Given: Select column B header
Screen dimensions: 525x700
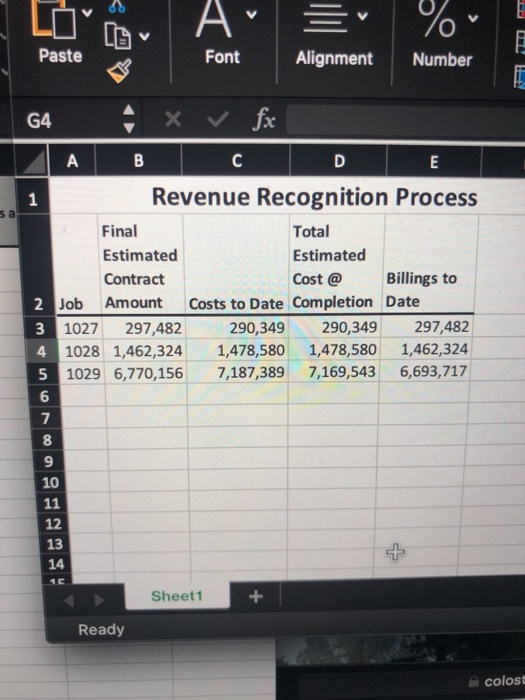Looking at the screenshot, I should [x=139, y=161].
